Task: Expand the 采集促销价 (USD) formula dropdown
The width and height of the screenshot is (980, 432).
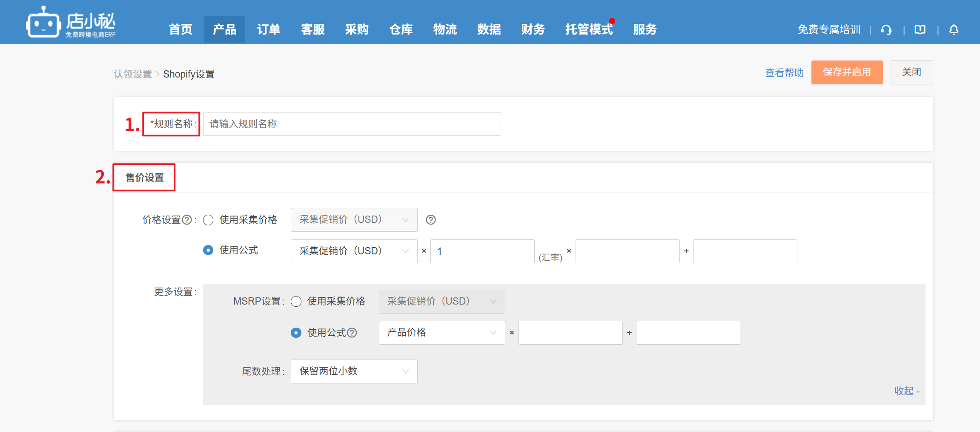Action: [354, 251]
